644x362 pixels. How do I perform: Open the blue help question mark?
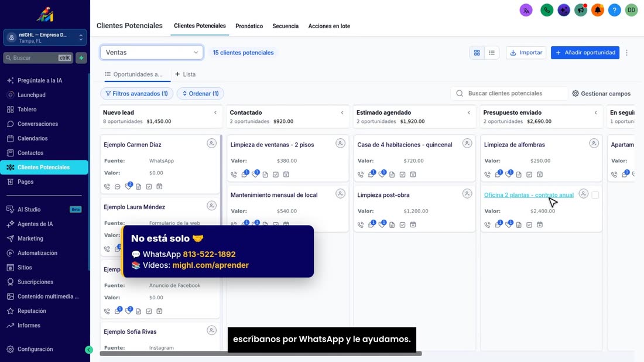(614, 11)
